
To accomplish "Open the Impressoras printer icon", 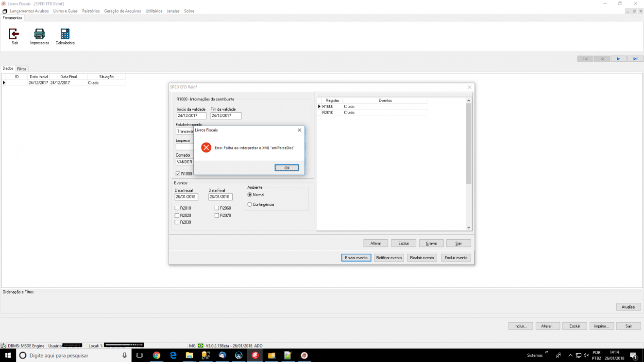I will tap(39, 34).
